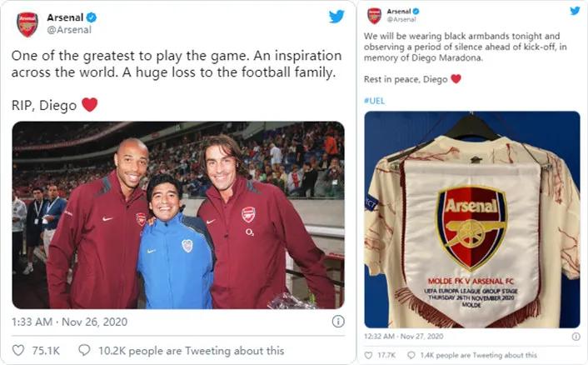
Task: Click the 12:32 AM Nov 27, 2020 timestamp
Action: (x=403, y=336)
